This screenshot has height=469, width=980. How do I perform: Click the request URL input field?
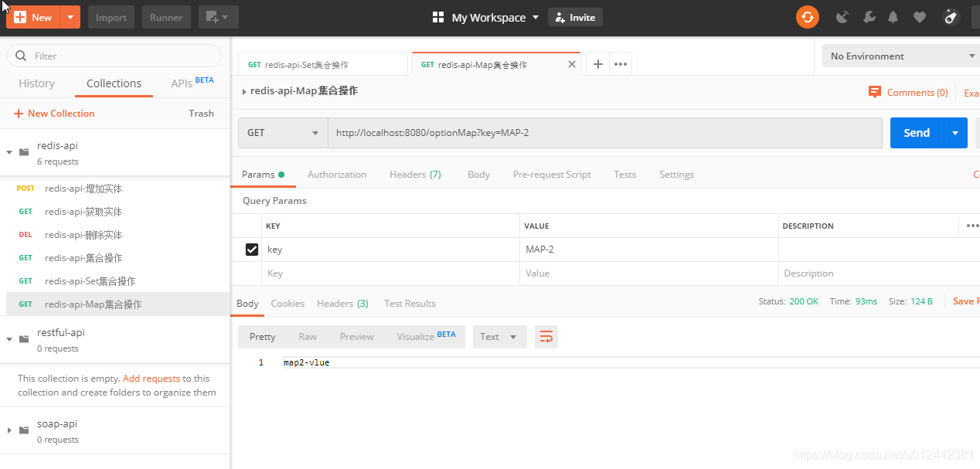pyautogui.click(x=605, y=132)
